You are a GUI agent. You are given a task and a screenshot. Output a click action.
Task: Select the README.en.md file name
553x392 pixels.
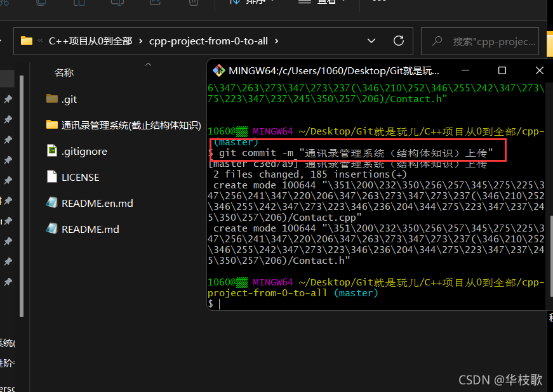click(x=97, y=204)
